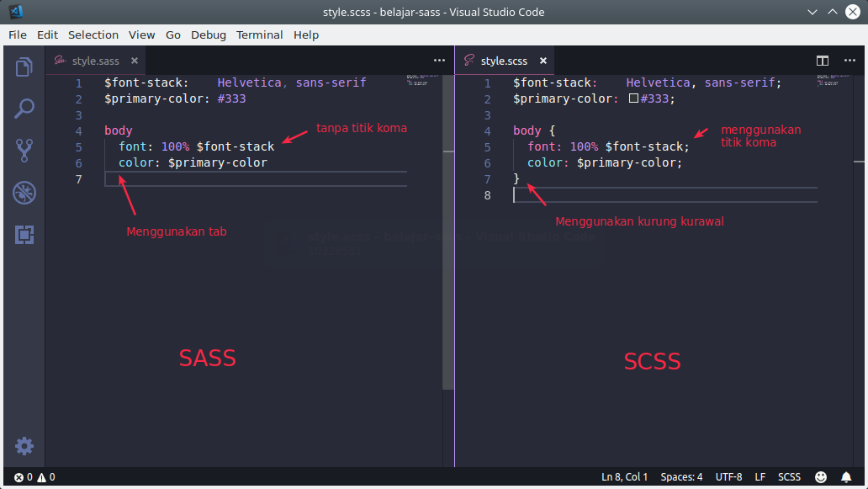868x489 pixels.
Task: Go to line via Ln 8, Col 1
Action: [x=624, y=476]
